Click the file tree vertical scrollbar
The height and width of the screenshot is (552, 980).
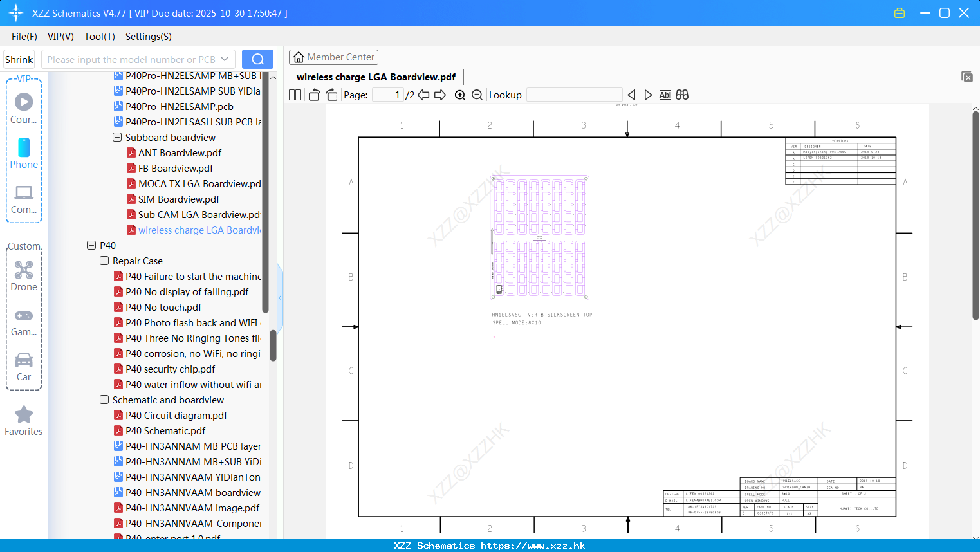point(273,345)
